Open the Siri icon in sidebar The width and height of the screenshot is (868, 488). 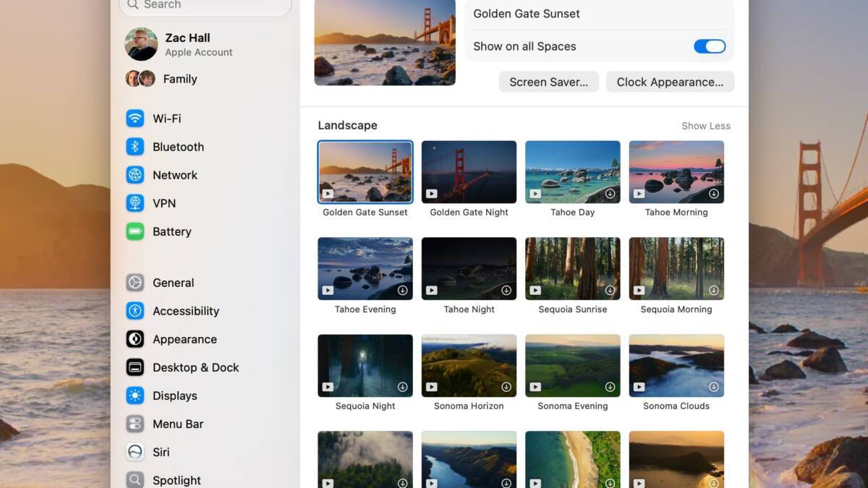click(135, 452)
